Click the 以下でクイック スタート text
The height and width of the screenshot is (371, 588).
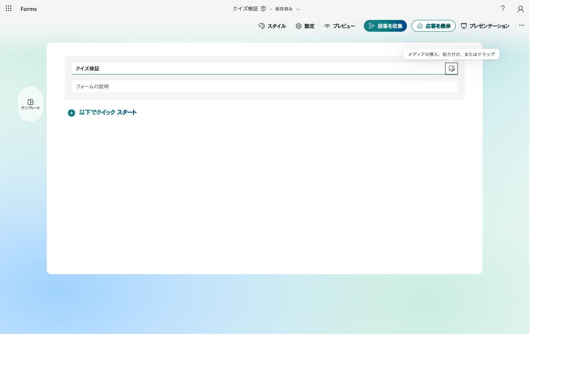pos(108,112)
